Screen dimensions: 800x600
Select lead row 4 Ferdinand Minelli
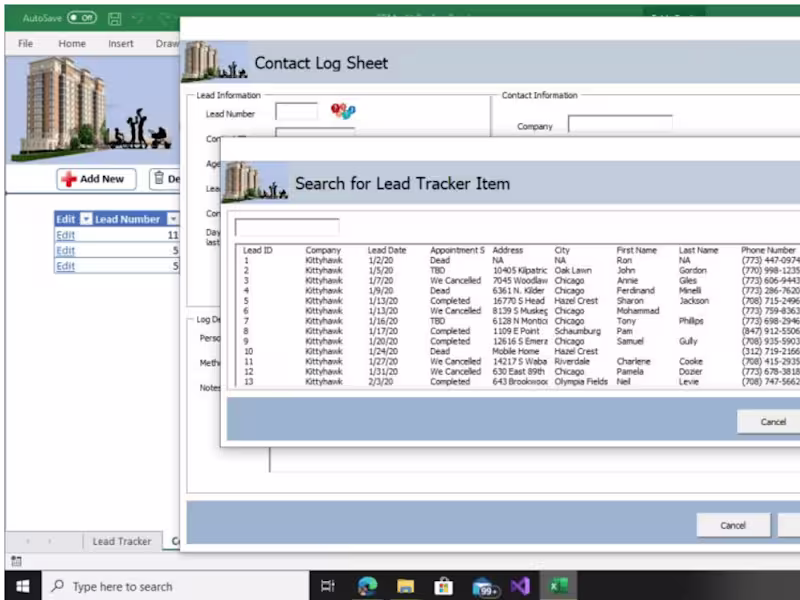click(518, 291)
